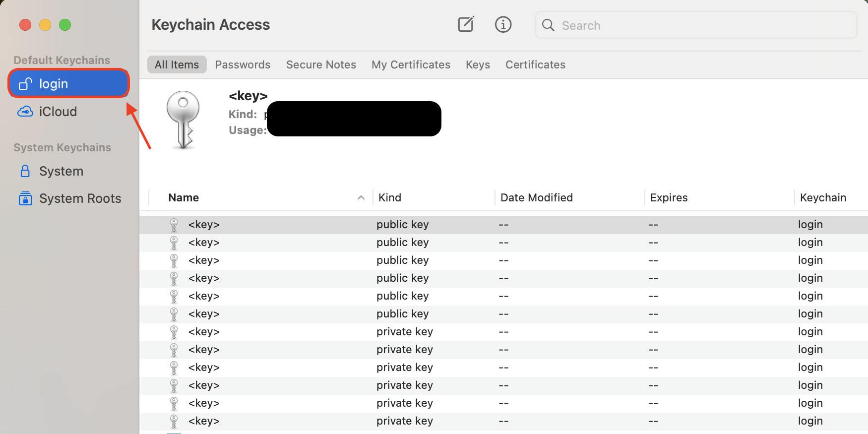Switch to the Passwords tab
The height and width of the screenshot is (434, 868).
243,64
